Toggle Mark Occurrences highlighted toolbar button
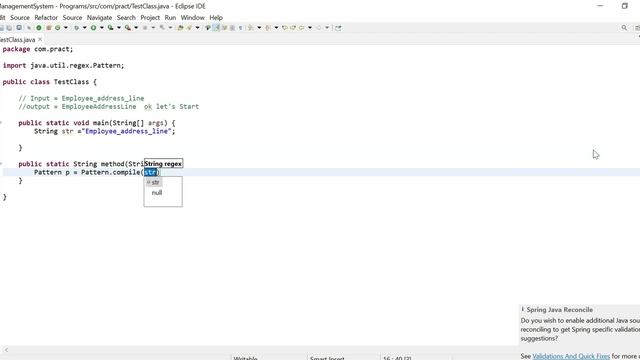Image resolution: width=640 pixels, height=360 pixels. [216, 28]
